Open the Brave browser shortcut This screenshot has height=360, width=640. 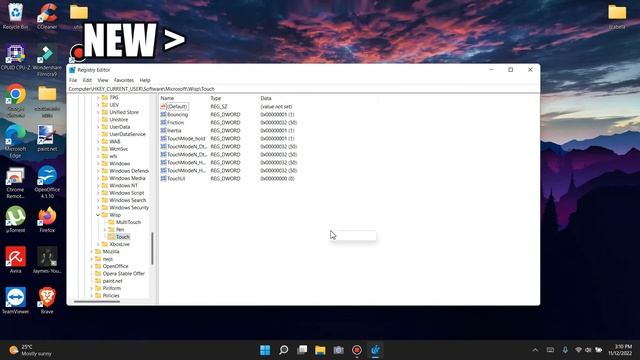[x=47, y=300]
